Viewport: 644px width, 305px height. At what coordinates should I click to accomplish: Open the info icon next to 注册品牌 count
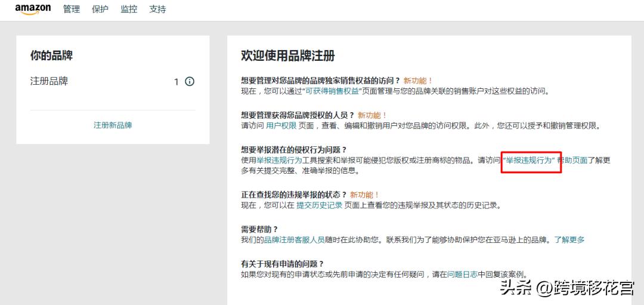(190, 81)
